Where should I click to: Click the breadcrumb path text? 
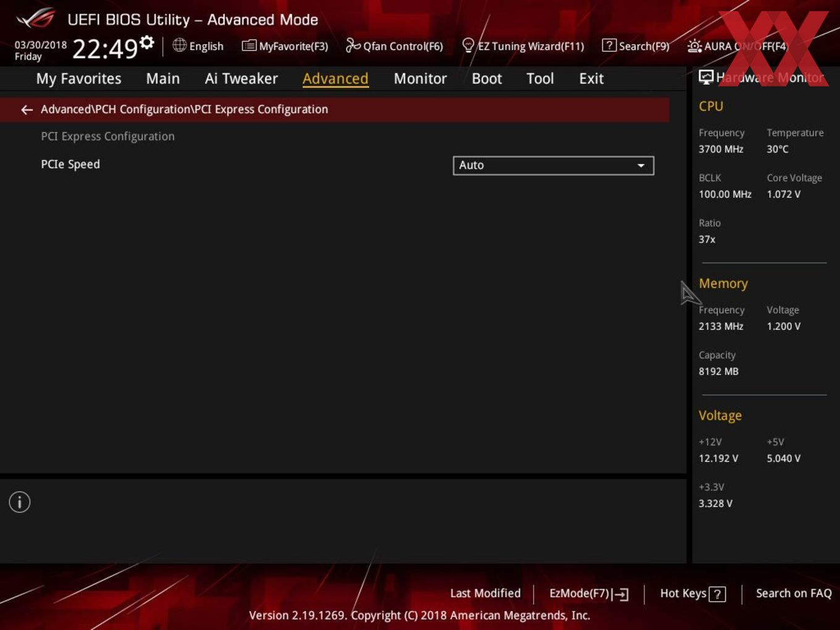click(184, 109)
